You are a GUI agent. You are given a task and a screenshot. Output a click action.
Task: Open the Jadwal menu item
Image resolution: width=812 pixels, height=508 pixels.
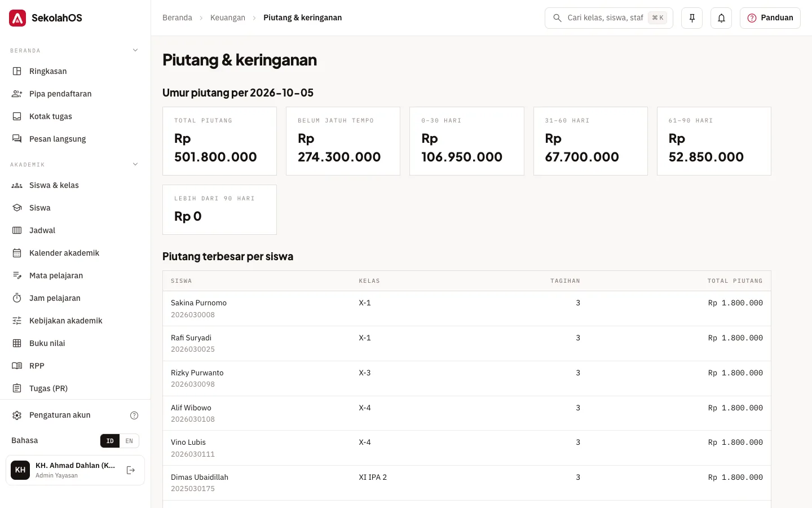(x=75, y=230)
